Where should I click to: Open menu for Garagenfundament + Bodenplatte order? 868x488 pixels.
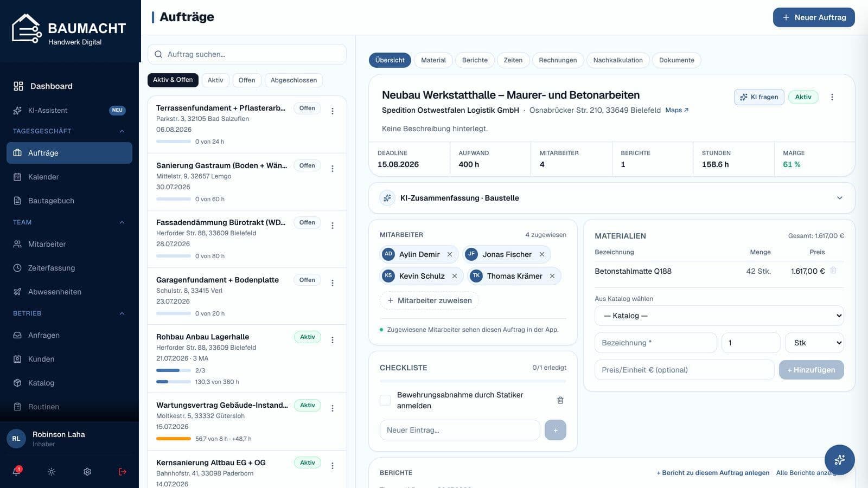(333, 283)
